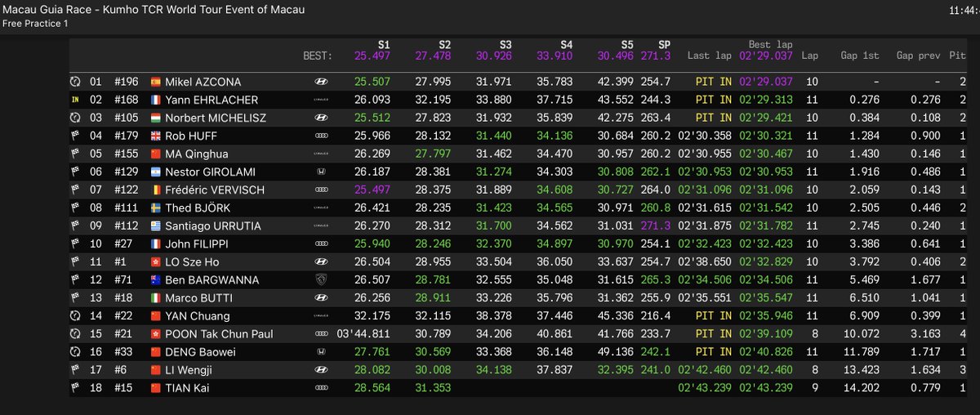The height and width of the screenshot is (415, 980).
Task: Click best lap time 02'29.037 in AZCONA's row
Action: pyautogui.click(x=765, y=83)
